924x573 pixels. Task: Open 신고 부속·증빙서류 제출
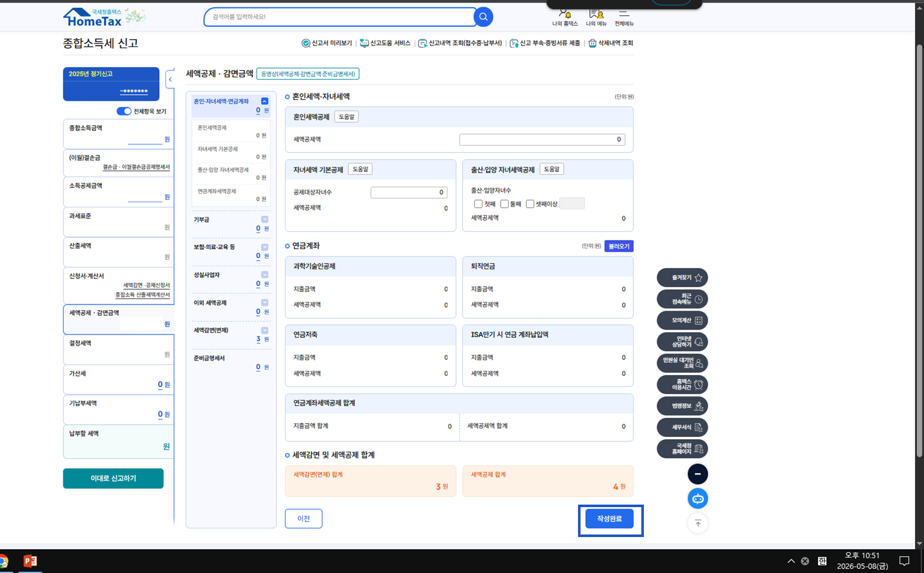click(545, 43)
